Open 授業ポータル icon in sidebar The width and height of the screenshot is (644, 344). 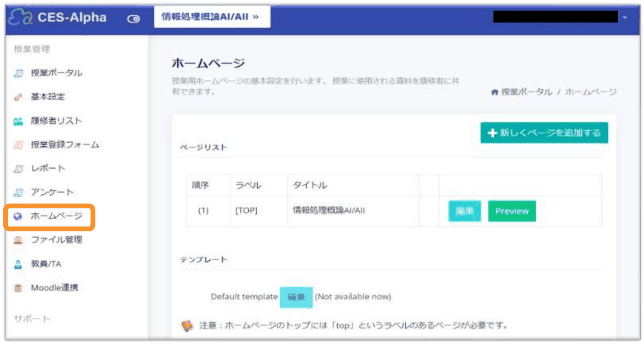point(18,73)
